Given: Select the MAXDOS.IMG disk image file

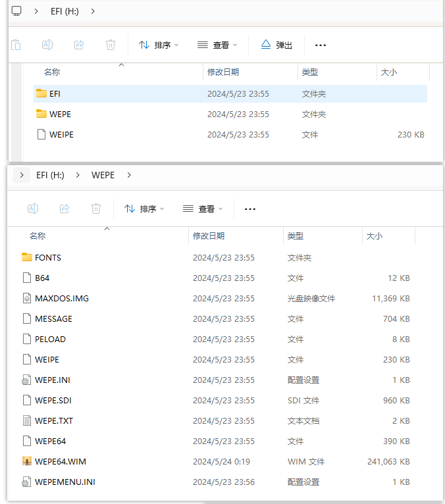Looking at the screenshot, I should tap(61, 298).
